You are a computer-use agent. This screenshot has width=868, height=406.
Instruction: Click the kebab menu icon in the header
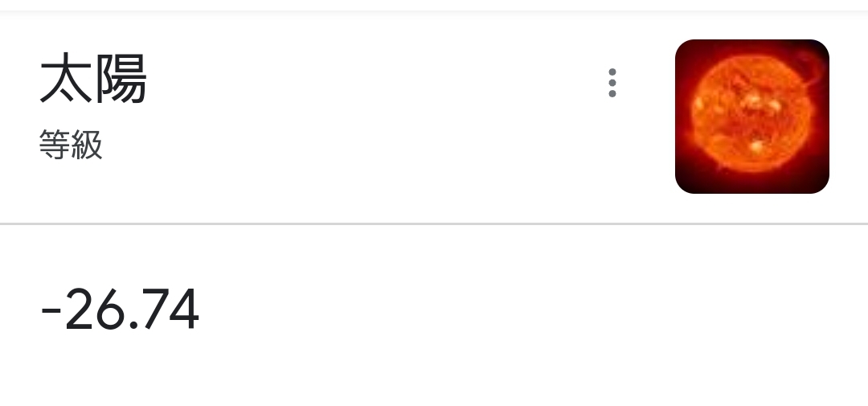pos(612,83)
